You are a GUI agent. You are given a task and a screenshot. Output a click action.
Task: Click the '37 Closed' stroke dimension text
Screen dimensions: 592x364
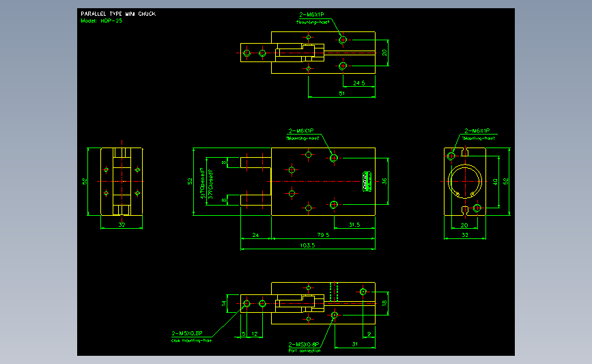coord(211,184)
